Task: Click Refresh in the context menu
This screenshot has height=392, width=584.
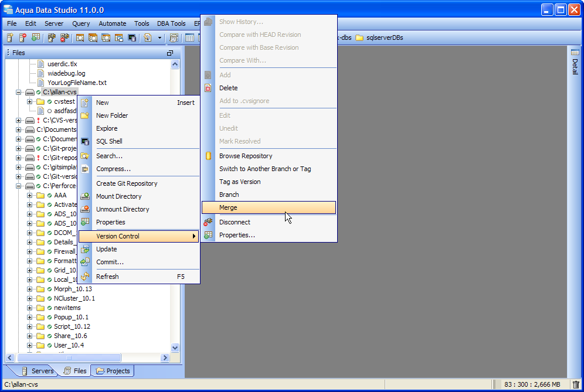Action: (x=138, y=277)
